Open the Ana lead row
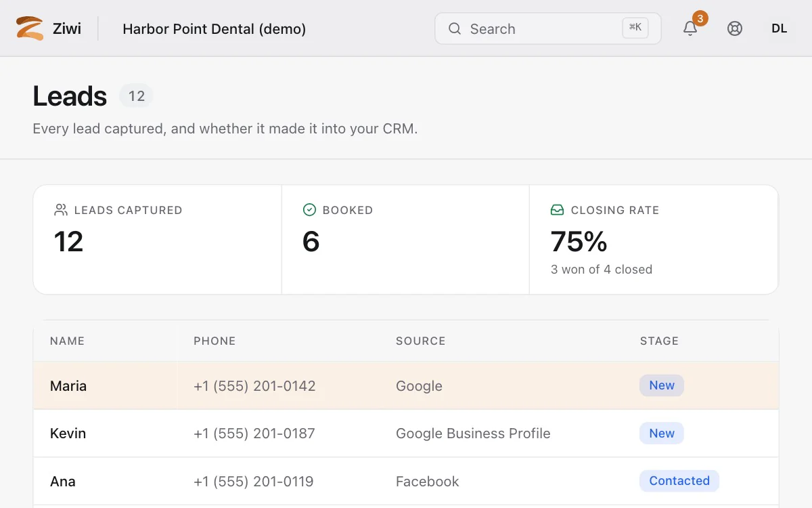 tap(406, 482)
